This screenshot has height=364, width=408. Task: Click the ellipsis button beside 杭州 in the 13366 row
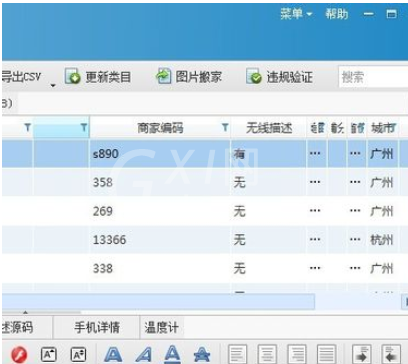tap(355, 239)
